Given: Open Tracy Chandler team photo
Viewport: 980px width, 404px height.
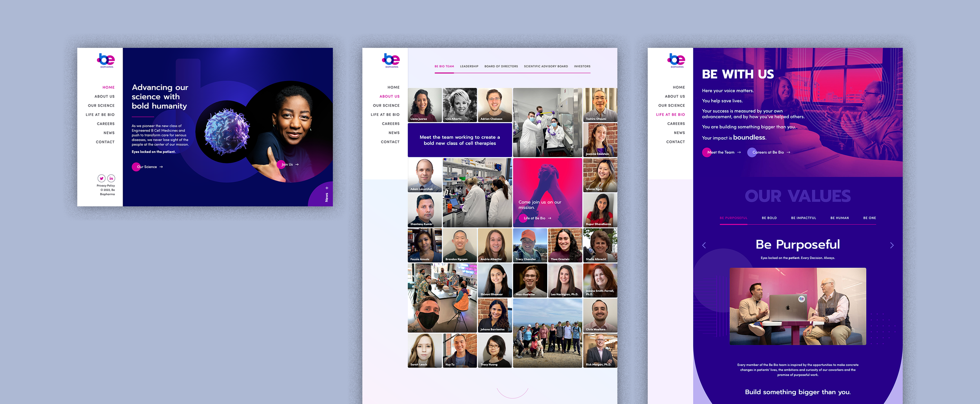Looking at the screenshot, I should pyautogui.click(x=530, y=245).
